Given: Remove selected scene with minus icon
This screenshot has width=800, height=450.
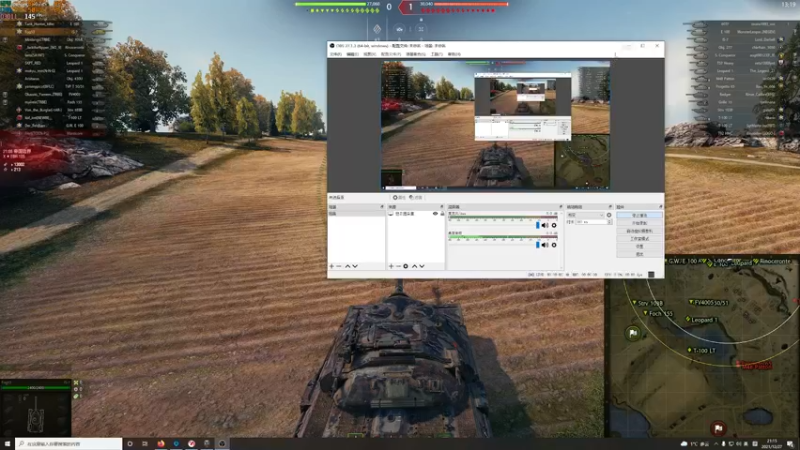Looking at the screenshot, I should tap(339, 266).
